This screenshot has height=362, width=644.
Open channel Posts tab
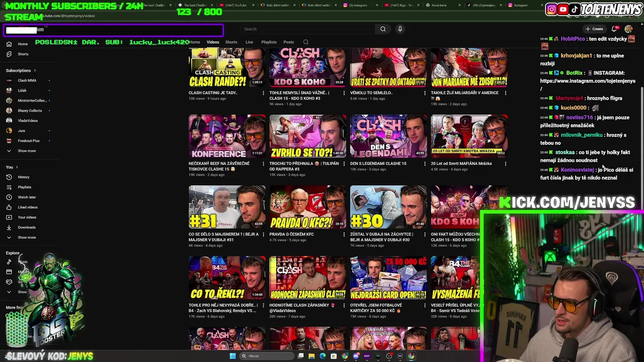point(288,42)
